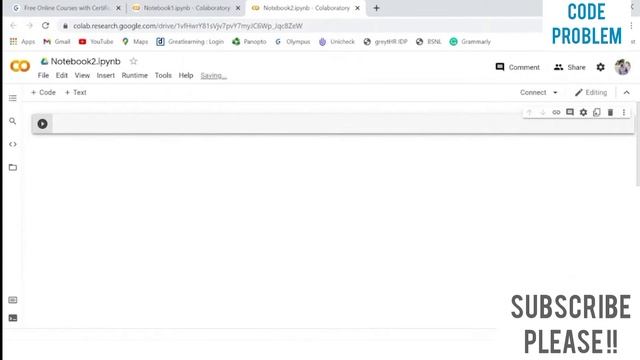This screenshot has width=640, height=360.
Task: Open the terminal icon at sidebar bottom
Action: point(13,318)
